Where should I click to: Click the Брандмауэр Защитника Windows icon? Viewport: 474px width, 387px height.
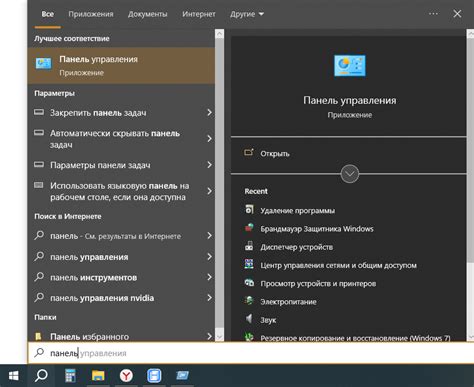249,228
